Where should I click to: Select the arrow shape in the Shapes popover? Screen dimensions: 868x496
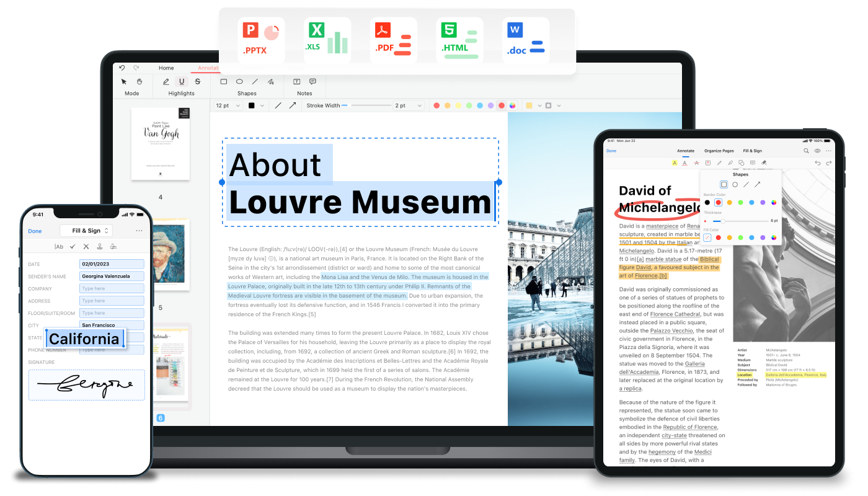point(757,184)
